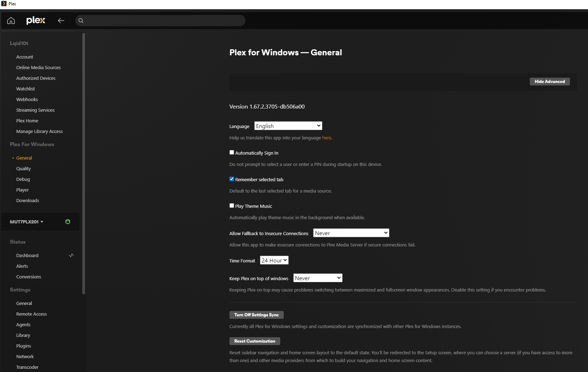Open Player settings

pos(22,190)
